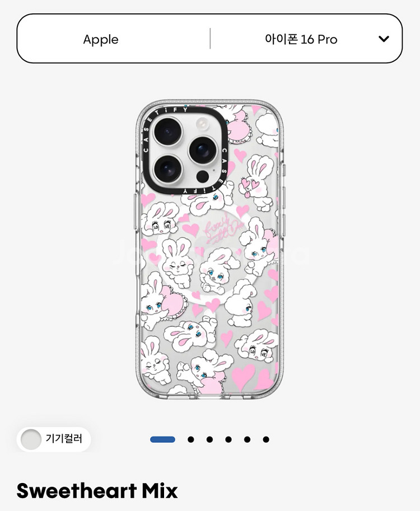This screenshot has height=511, width=420.
Task: Click the top-left camera lens
Action: click(168, 132)
